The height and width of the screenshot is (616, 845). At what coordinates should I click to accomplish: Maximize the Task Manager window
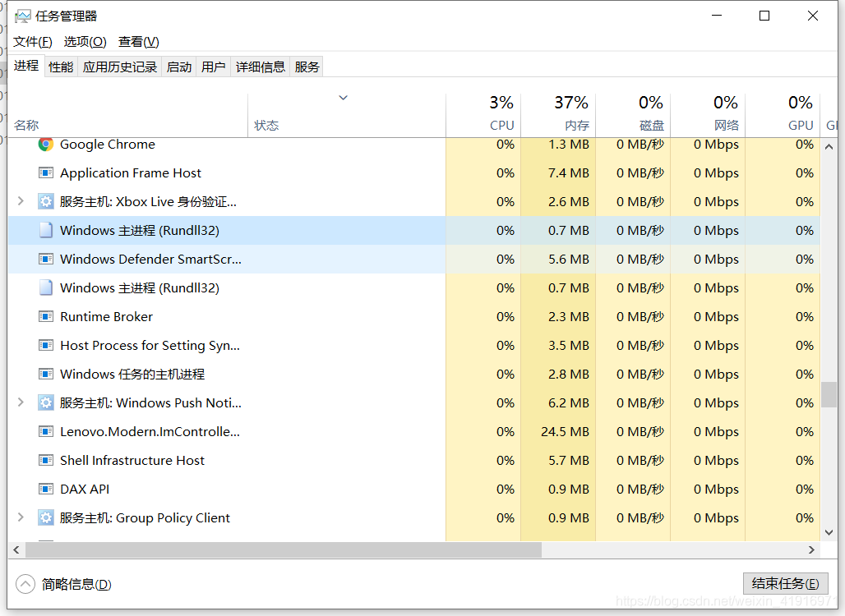pyautogui.click(x=764, y=16)
